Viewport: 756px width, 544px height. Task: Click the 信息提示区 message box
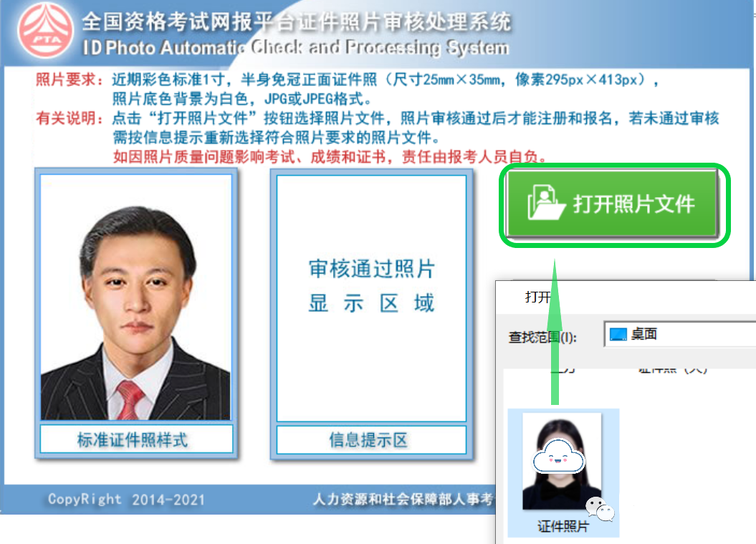(368, 439)
